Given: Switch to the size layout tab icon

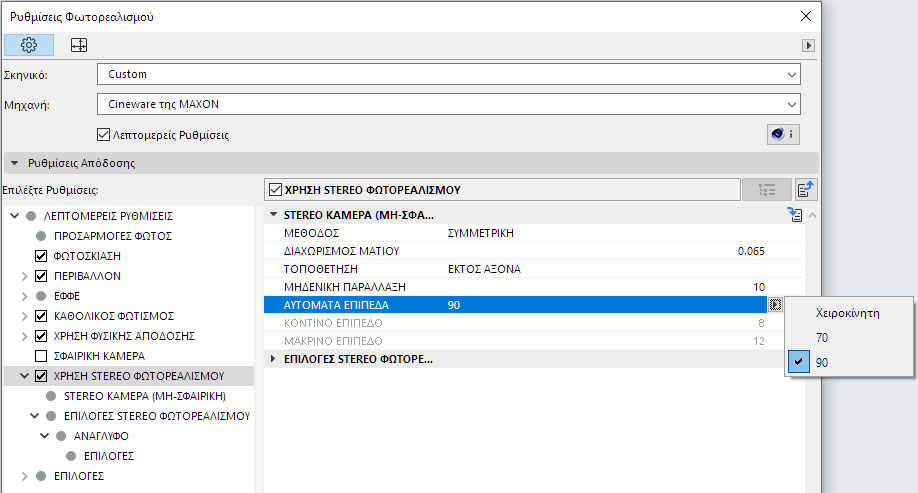Looking at the screenshot, I should [78, 45].
